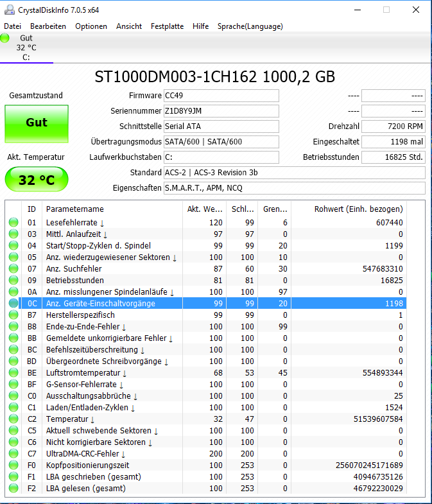Click the status circle for Gemeldete unkorrigierbare Fehler
Viewport: 432px width, 504px height.
[13, 338]
